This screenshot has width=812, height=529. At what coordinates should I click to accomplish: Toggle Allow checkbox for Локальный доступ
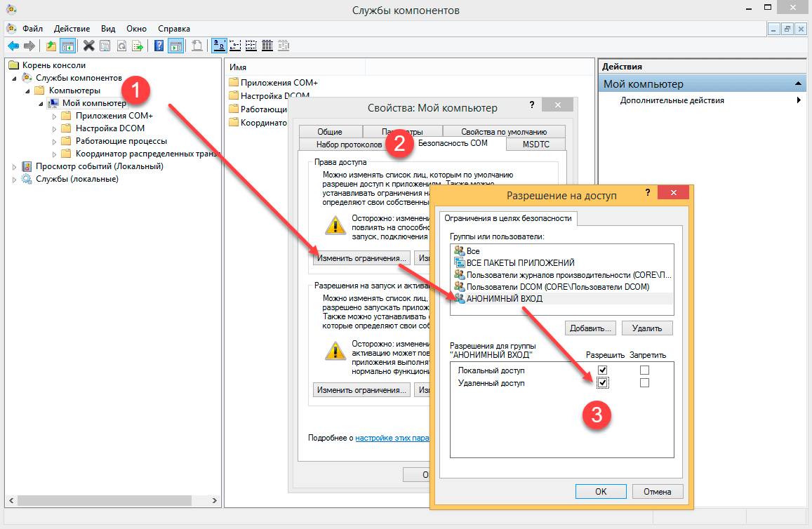click(602, 370)
